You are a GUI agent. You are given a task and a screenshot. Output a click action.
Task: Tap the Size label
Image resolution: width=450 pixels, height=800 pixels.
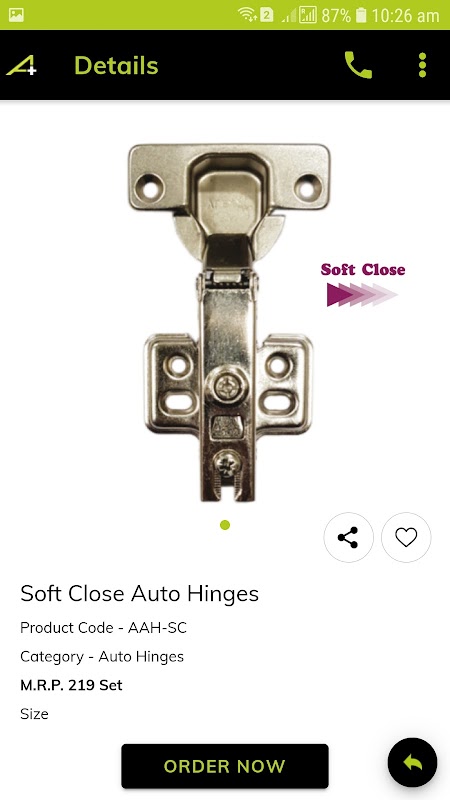click(34, 714)
